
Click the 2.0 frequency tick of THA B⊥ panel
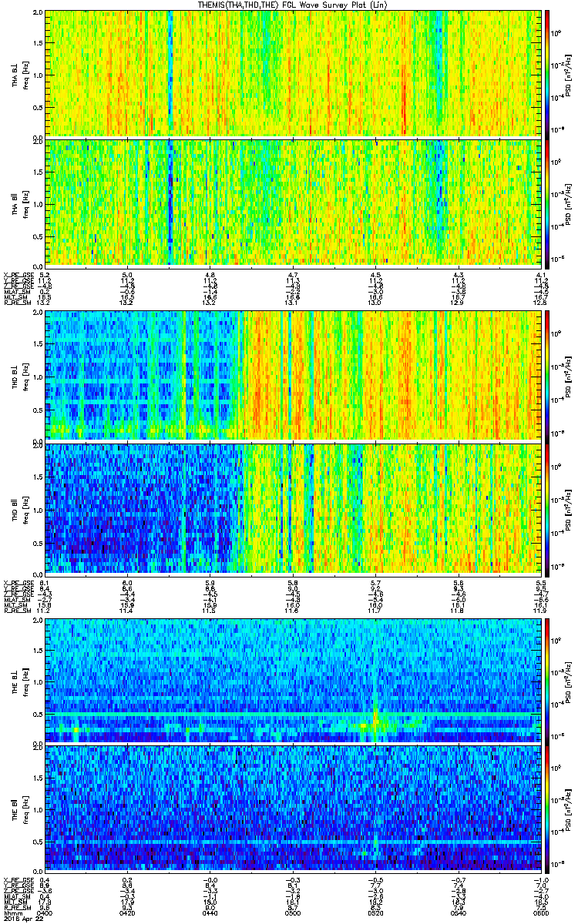[37, 14]
